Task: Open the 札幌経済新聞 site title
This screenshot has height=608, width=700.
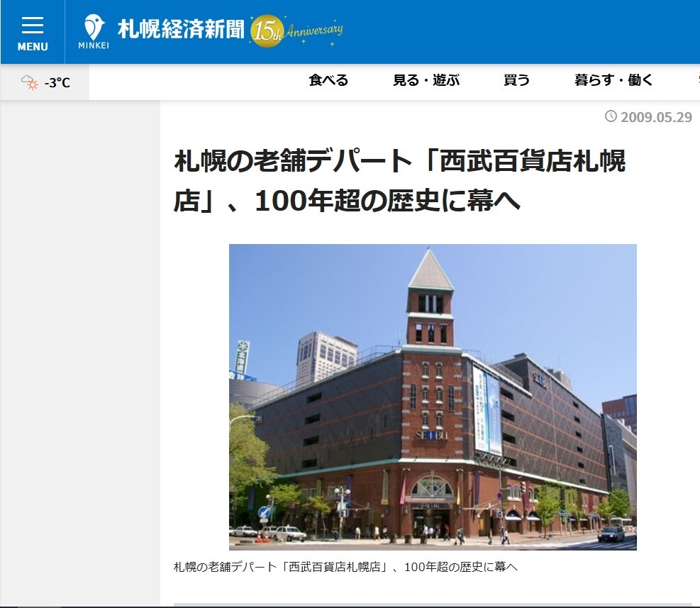Action: pyautogui.click(x=181, y=30)
